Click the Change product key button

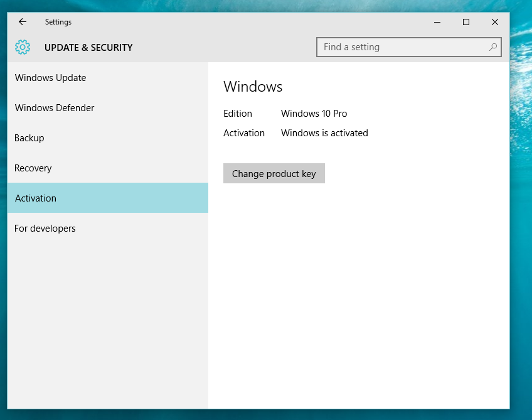(274, 173)
